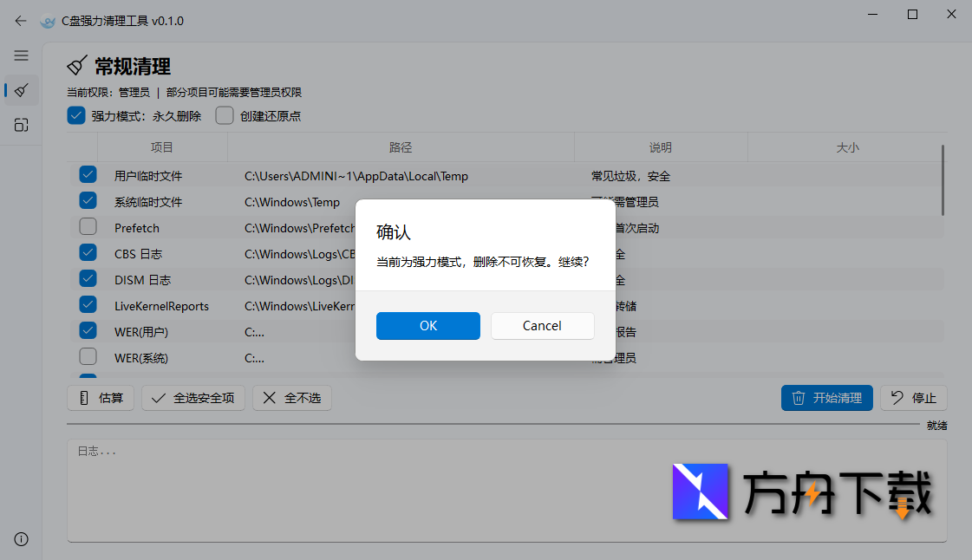The width and height of the screenshot is (972, 560).
Task: Check the WER(系统) row checkbox
Action: pos(88,357)
